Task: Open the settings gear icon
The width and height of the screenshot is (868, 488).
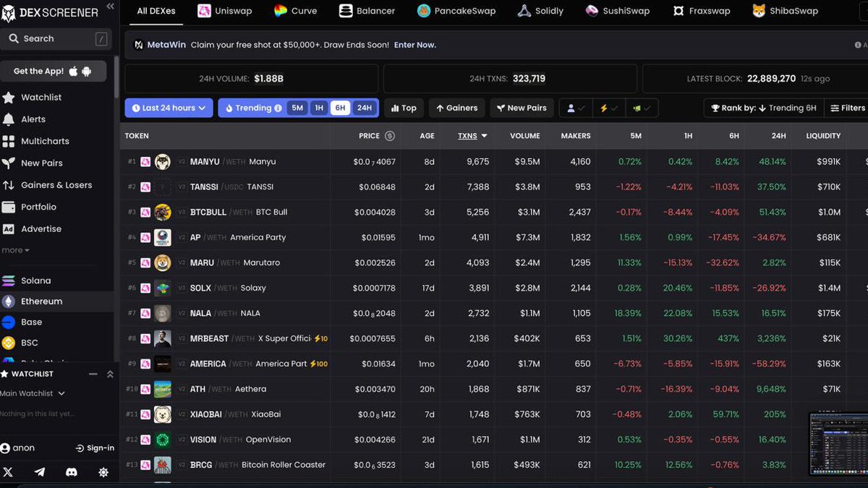Action: tap(103, 472)
